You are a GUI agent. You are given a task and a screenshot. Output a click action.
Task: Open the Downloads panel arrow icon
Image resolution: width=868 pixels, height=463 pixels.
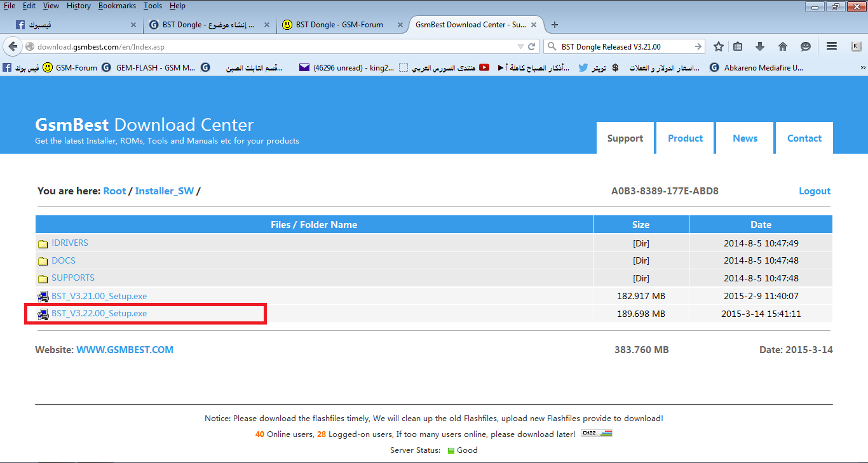pos(760,46)
